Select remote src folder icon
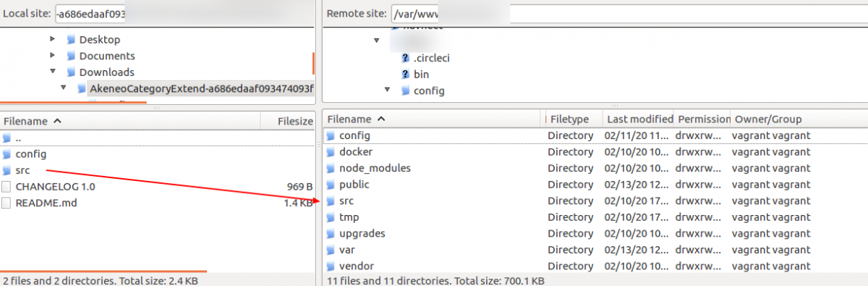 tap(331, 201)
